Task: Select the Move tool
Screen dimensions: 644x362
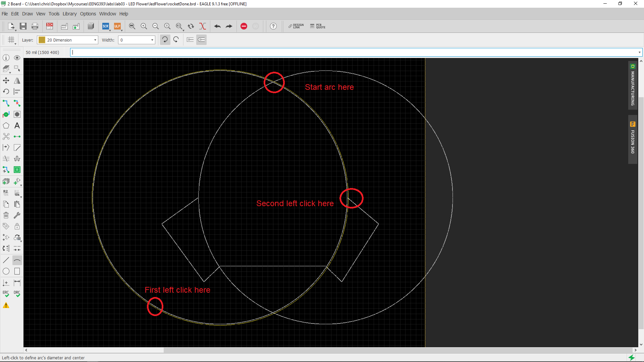Action: [6, 80]
